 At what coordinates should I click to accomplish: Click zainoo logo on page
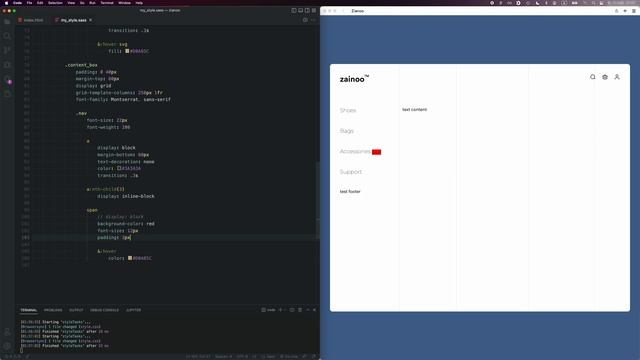354,79
